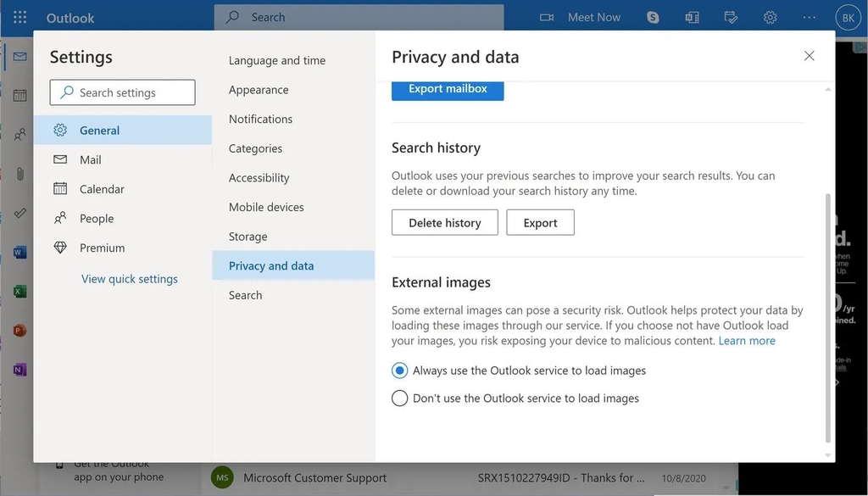This screenshot has width=868, height=496.
Task: Open the Outlook settings gear icon
Action: [x=770, y=17]
